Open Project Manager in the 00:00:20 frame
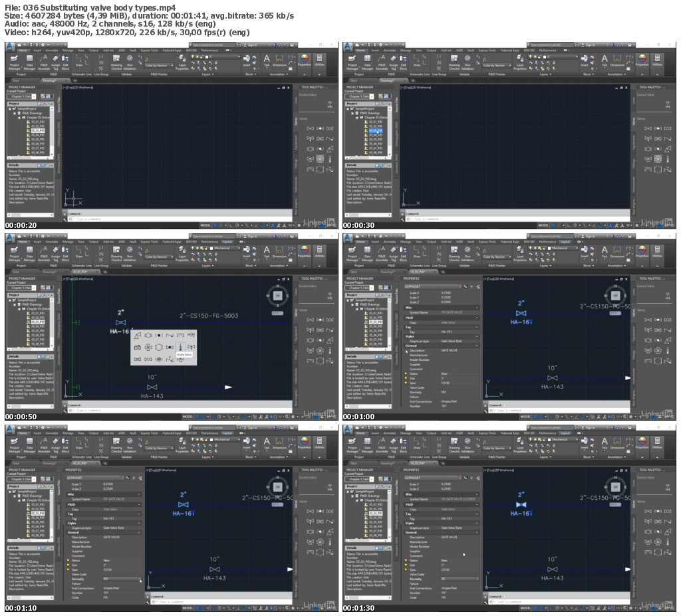The height and width of the screenshot is (616, 681). (x=15, y=62)
